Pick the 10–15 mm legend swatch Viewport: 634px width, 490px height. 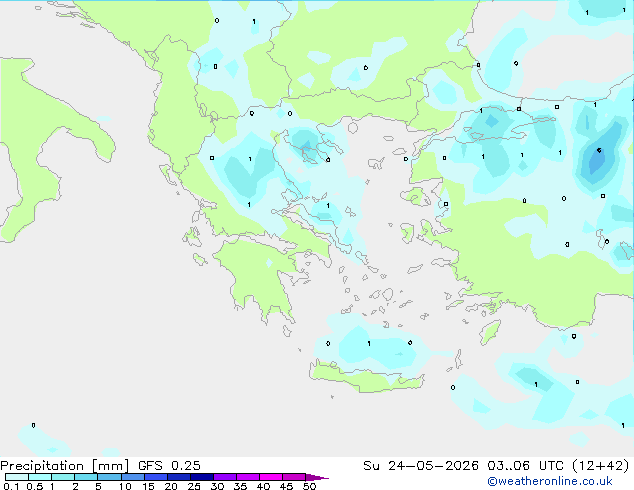click(132, 477)
